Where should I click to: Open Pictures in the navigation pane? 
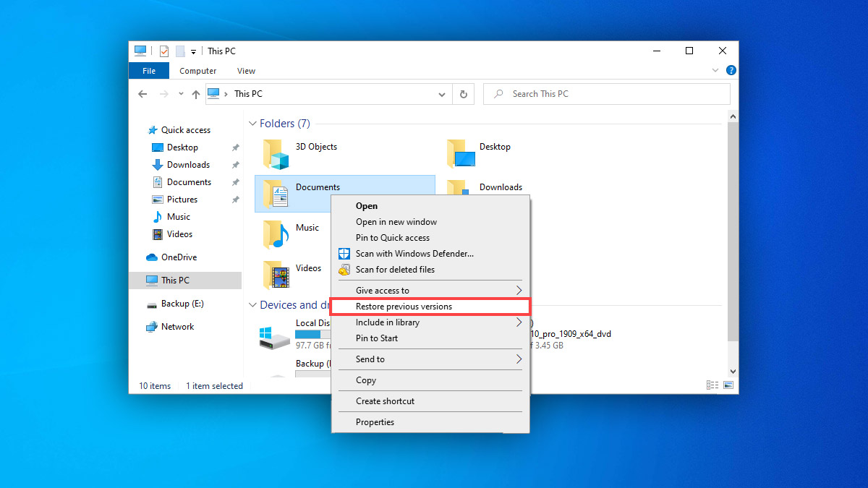click(x=182, y=200)
